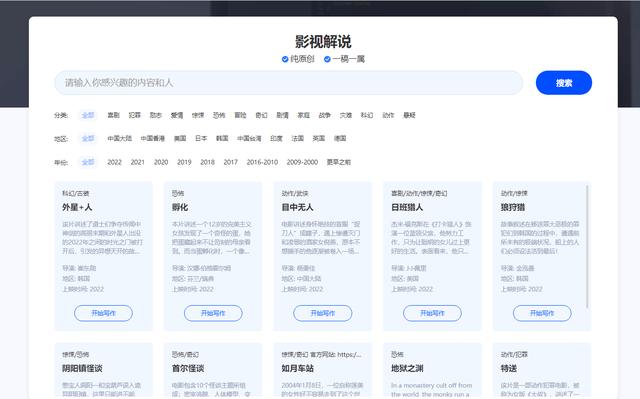
Task: Click 开始写作 on the 日班猎人 card
Action: (432, 313)
